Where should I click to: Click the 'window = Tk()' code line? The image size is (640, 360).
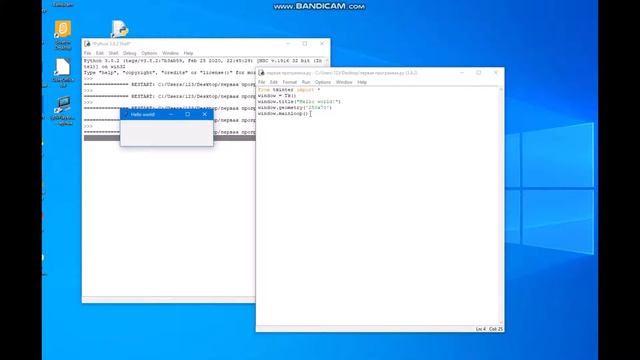pyautogui.click(x=277, y=96)
